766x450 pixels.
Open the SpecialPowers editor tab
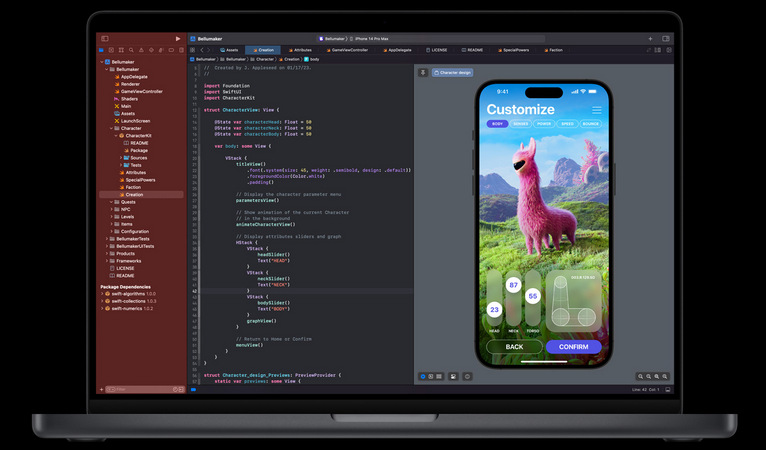tap(513, 50)
